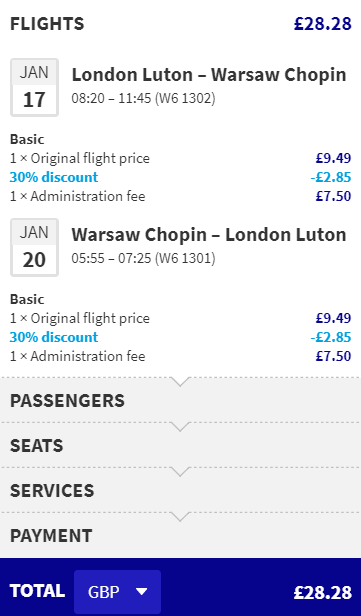Image resolution: width=361 pixels, height=616 pixels.
Task: Click the first 30% discount label
Action: coord(54,177)
